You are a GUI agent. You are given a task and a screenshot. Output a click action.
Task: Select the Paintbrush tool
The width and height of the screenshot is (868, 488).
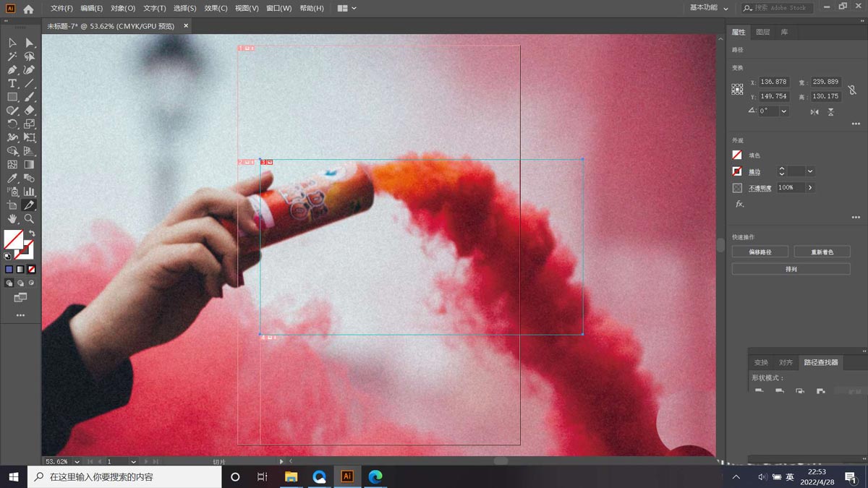(x=29, y=97)
